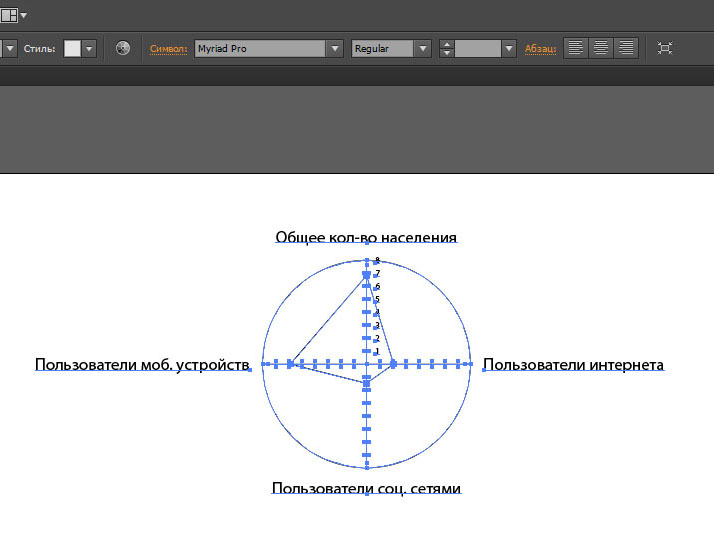Screen dimensions: 714x542
Task: Open the Абзац paragraph panel link
Action: click(x=540, y=48)
